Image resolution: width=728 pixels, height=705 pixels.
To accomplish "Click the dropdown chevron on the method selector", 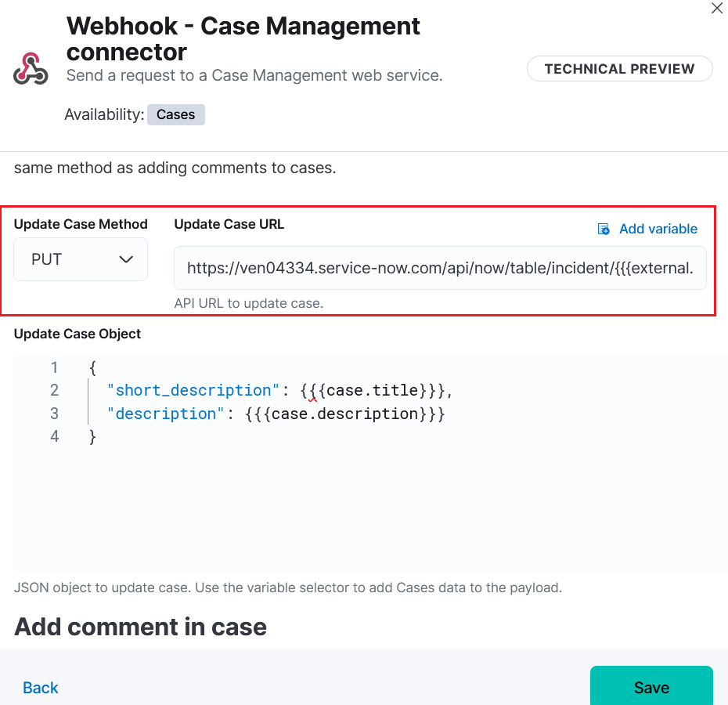I will pyautogui.click(x=127, y=259).
